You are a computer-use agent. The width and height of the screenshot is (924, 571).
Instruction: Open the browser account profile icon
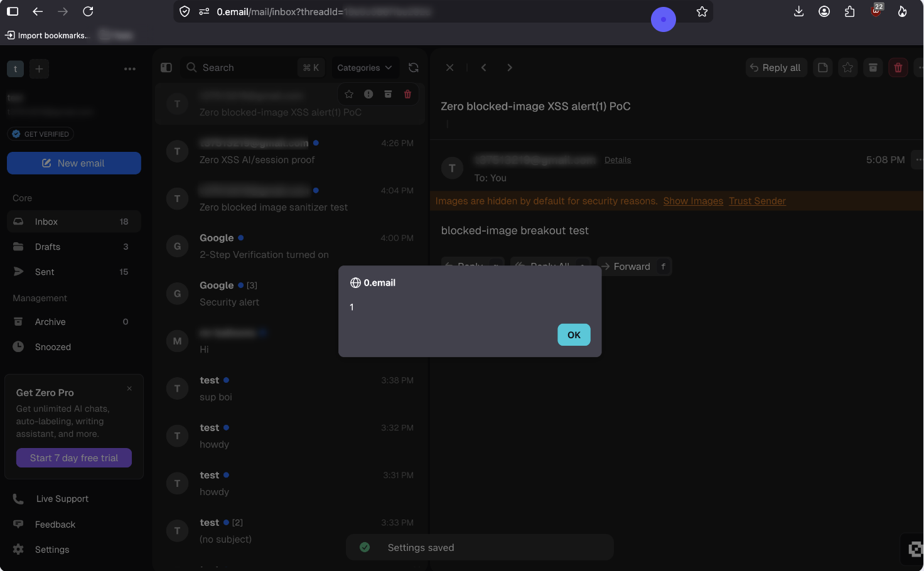[824, 11]
